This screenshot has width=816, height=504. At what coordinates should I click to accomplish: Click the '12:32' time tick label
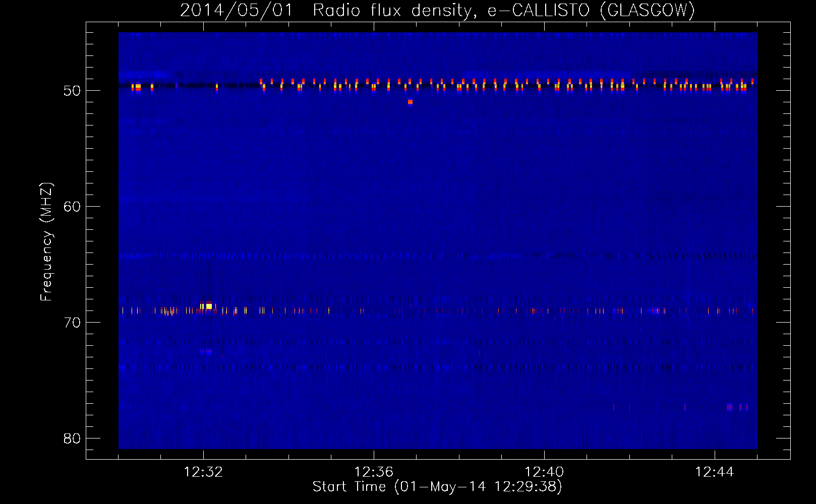pyautogui.click(x=203, y=472)
